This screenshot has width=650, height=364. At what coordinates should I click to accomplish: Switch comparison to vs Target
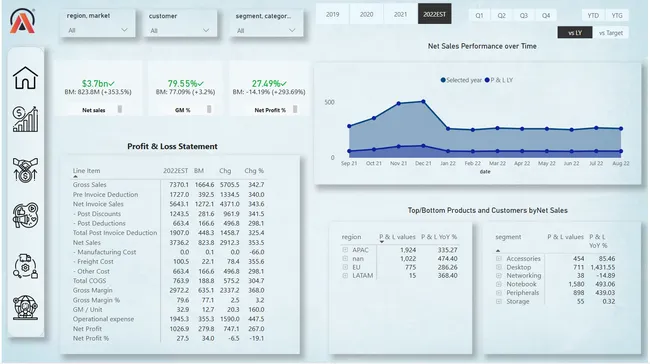[611, 33]
